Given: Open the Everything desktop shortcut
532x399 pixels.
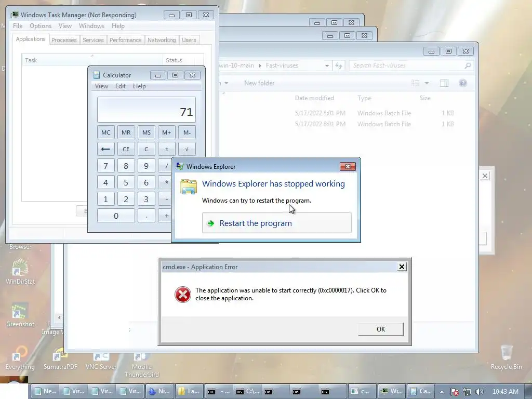Looking at the screenshot, I should click(x=20, y=358).
